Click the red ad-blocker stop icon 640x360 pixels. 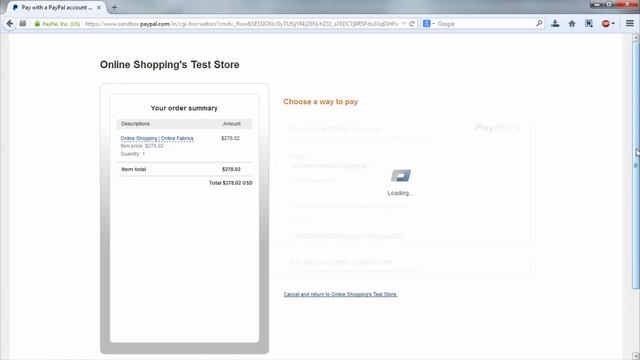click(x=606, y=24)
